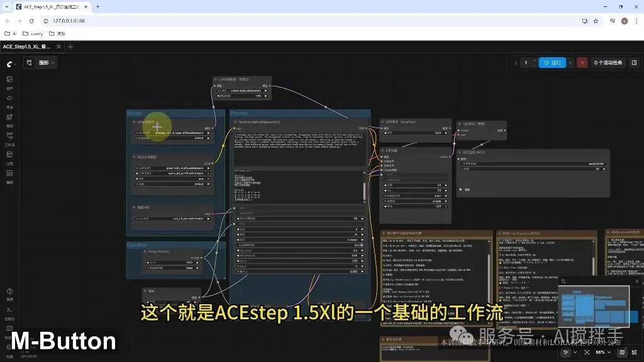The image size is (644, 362).
Task: Close the minimap panel
Action: pos(636,281)
